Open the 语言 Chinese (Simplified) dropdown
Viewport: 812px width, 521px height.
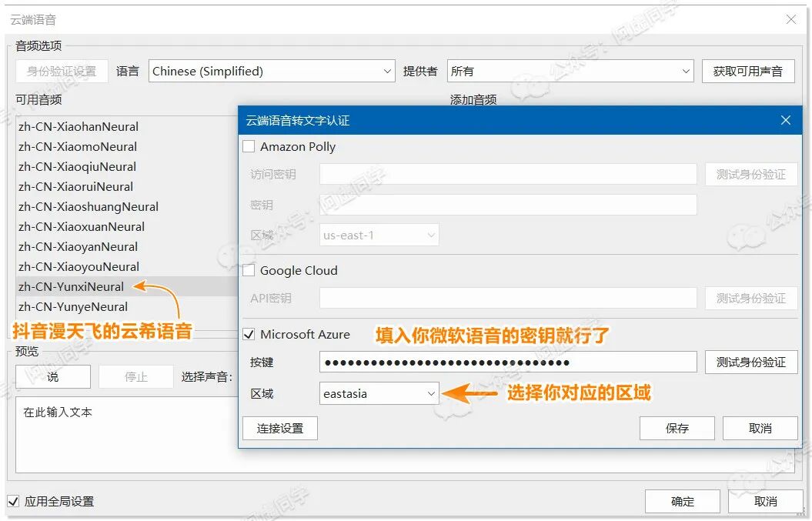coord(272,71)
